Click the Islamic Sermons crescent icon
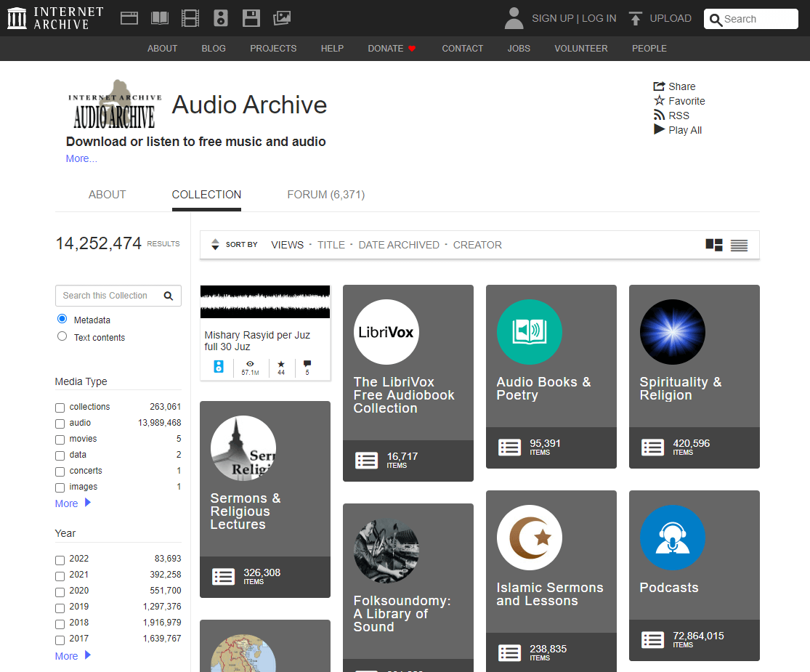 (530, 538)
